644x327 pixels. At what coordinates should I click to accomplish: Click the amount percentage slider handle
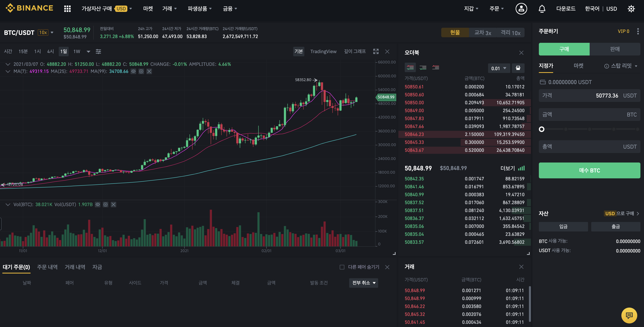[541, 129]
